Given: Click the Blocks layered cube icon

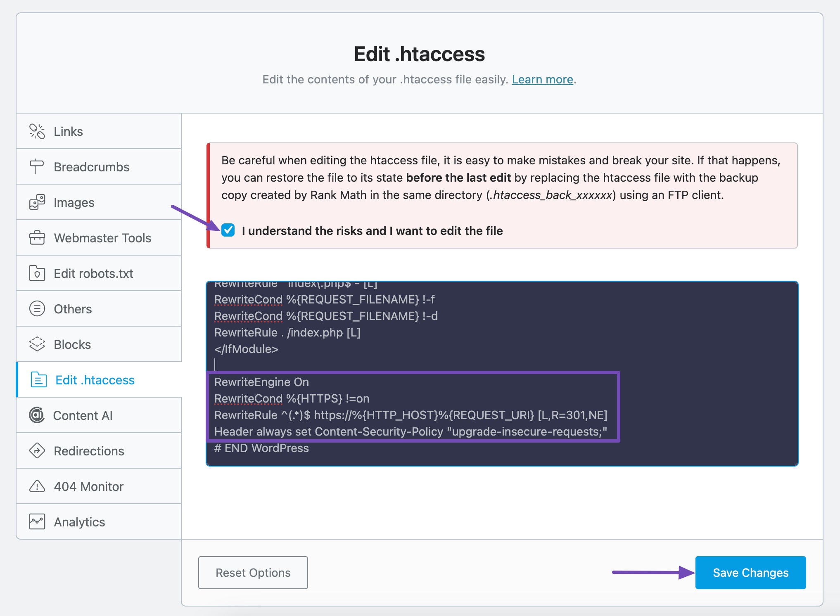Looking at the screenshot, I should coord(37,344).
